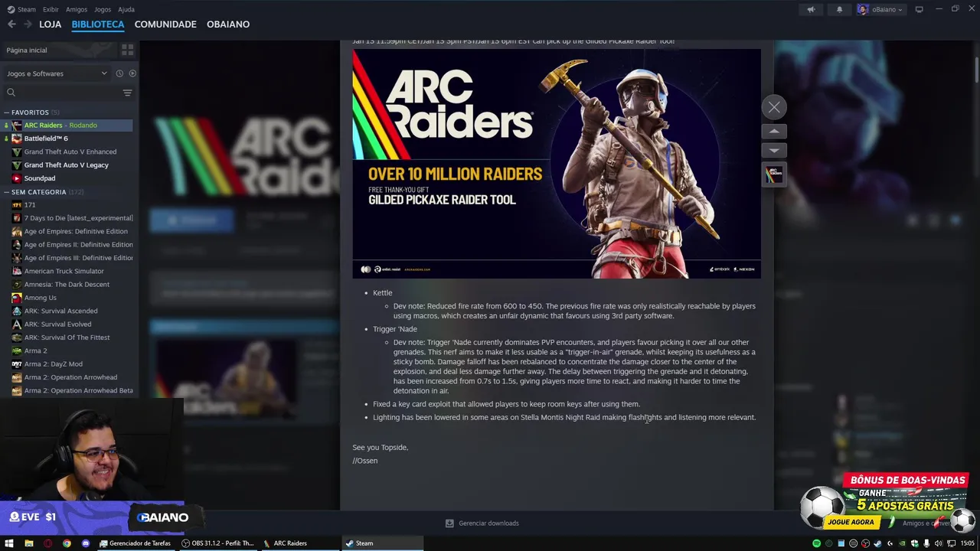The width and height of the screenshot is (980, 551).
Task: Open the Exibir menu
Action: [x=51, y=9]
